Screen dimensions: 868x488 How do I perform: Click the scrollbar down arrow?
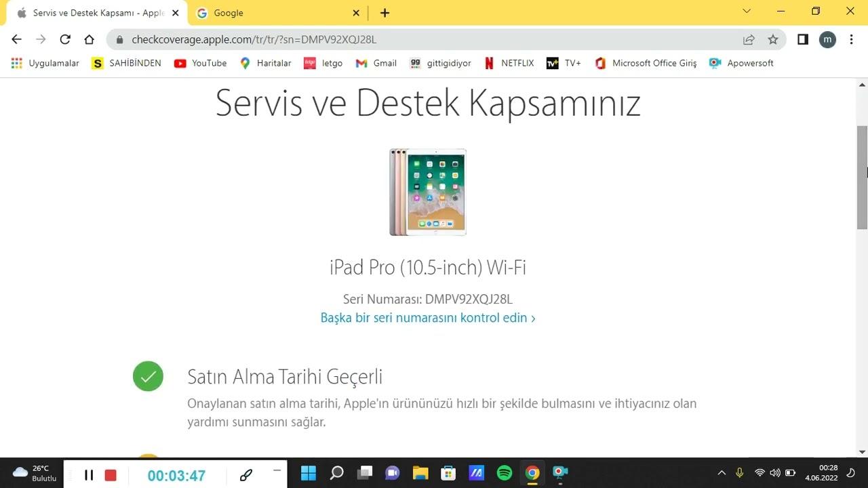[x=862, y=452]
